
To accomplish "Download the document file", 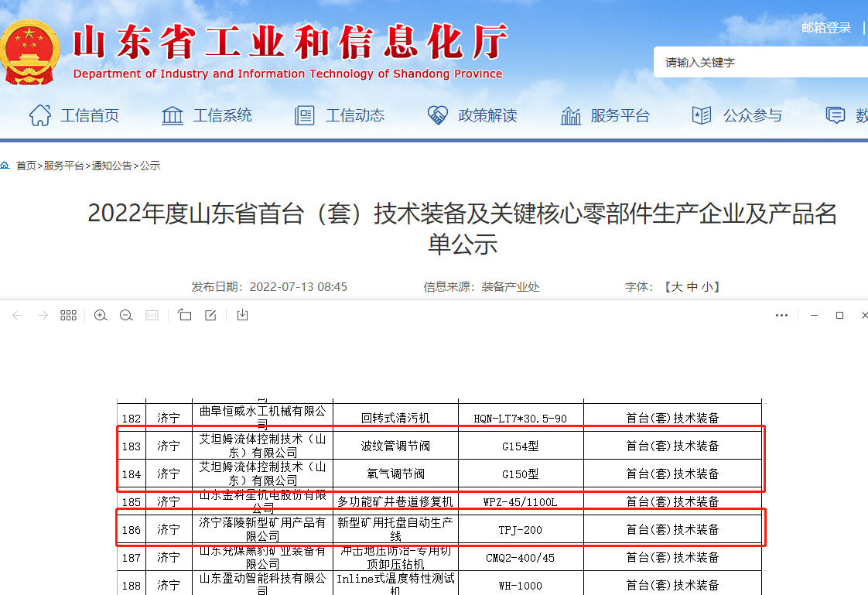I will (241, 316).
